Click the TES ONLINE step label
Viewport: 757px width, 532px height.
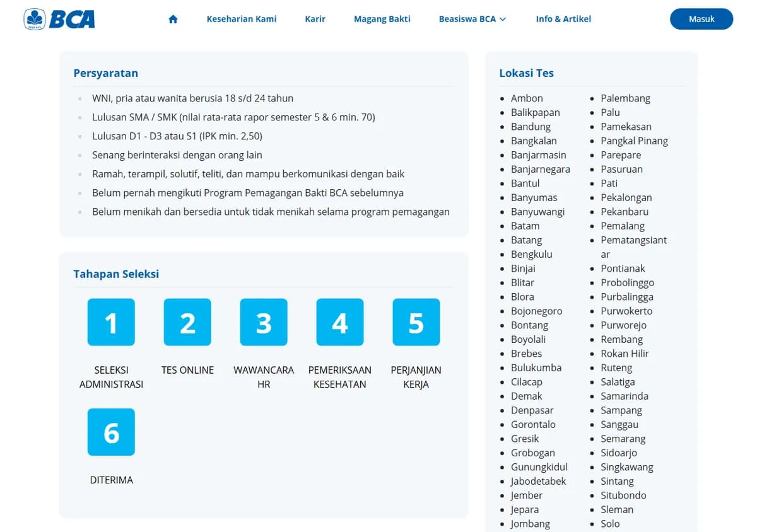coord(187,370)
